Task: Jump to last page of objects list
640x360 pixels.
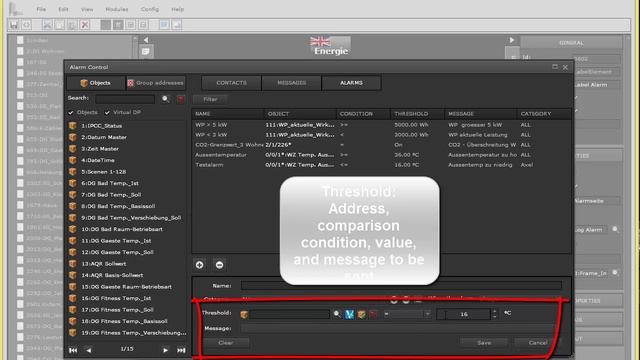Action: point(181,350)
